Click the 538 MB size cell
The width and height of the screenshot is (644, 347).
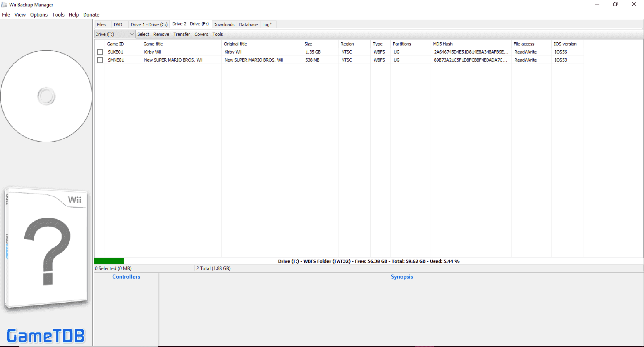point(312,60)
